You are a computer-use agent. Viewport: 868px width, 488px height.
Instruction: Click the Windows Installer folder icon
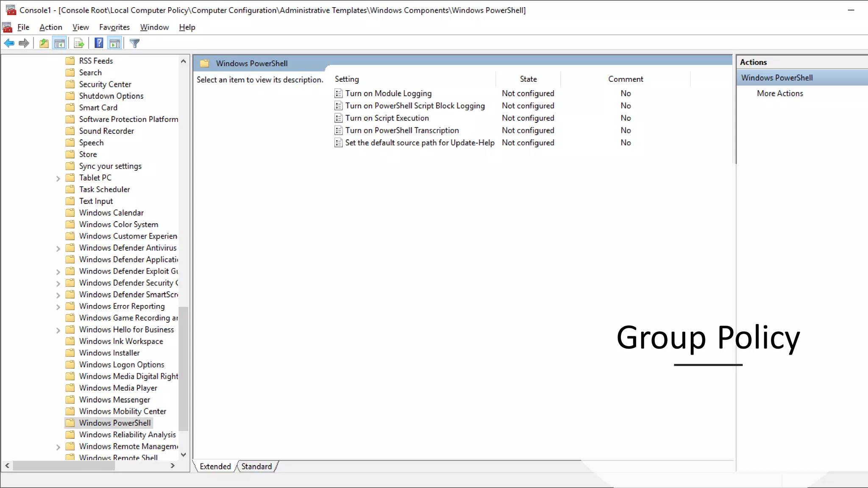click(70, 353)
